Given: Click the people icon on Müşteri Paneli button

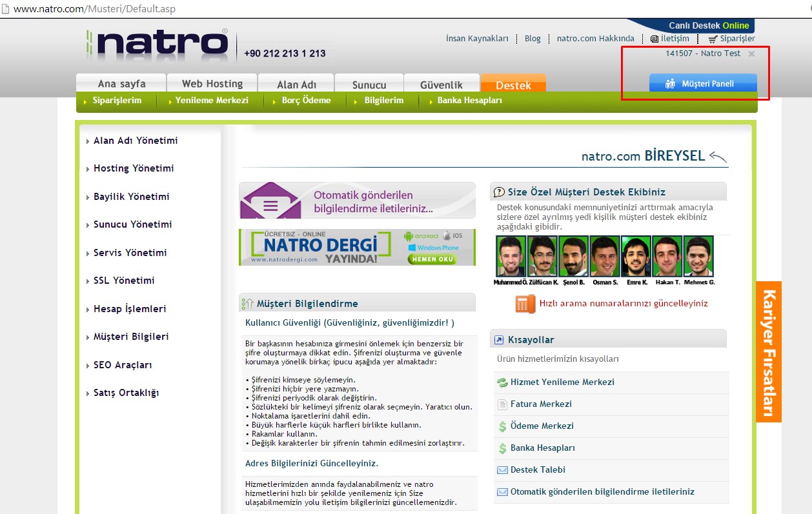Looking at the screenshot, I should [670, 84].
